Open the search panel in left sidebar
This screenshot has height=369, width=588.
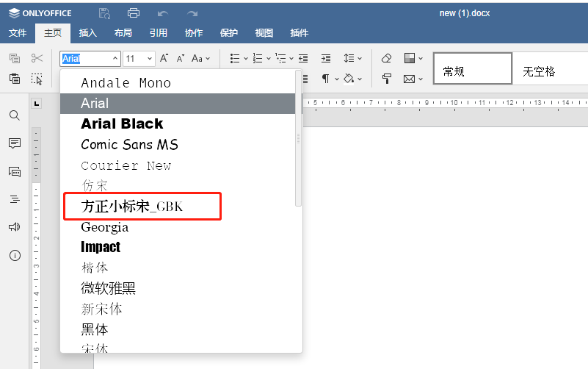pos(15,115)
